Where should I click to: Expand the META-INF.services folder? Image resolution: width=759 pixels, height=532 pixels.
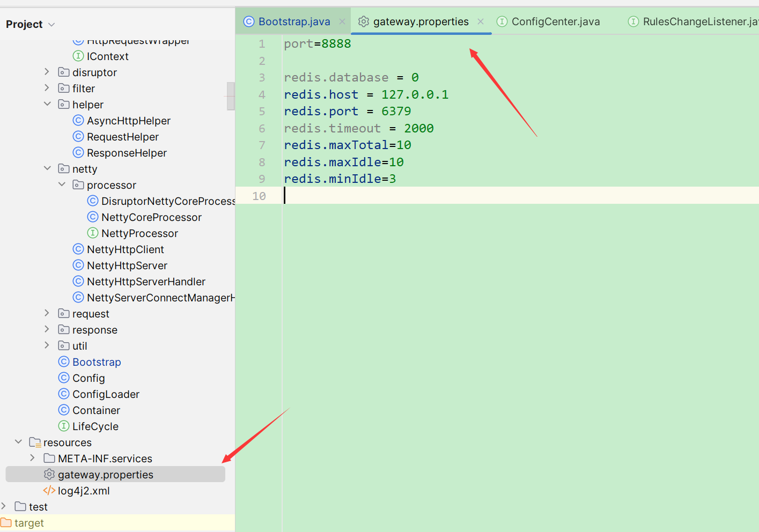33,458
